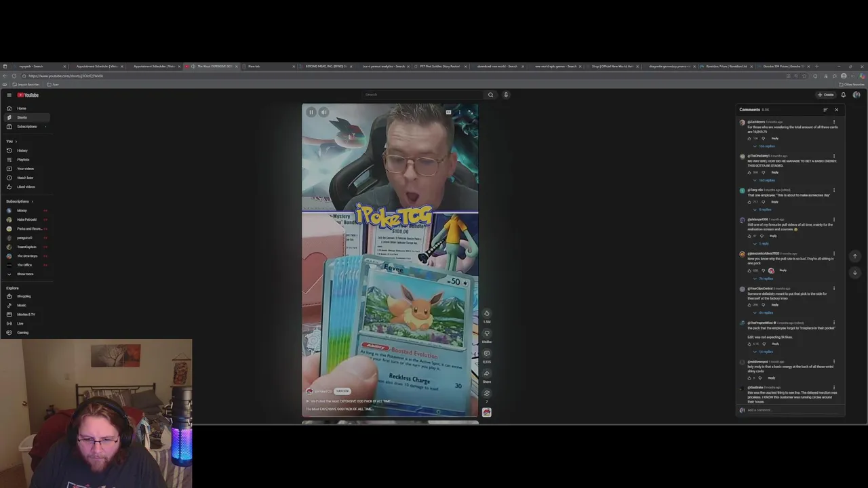
Task: Expand 163 replies under TheOneSamy comment
Action: [x=765, y=180]
